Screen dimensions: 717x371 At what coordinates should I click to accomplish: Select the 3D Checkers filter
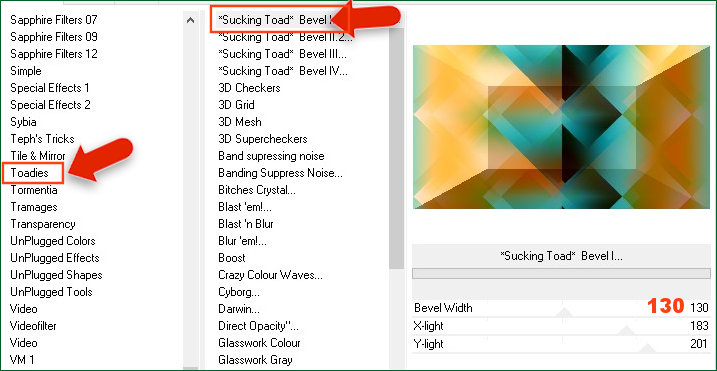pos(249,88)
